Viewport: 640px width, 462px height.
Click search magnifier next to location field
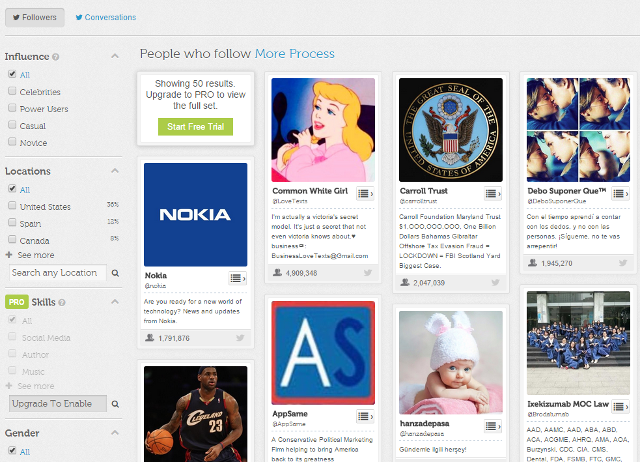[x=115, y=272]
